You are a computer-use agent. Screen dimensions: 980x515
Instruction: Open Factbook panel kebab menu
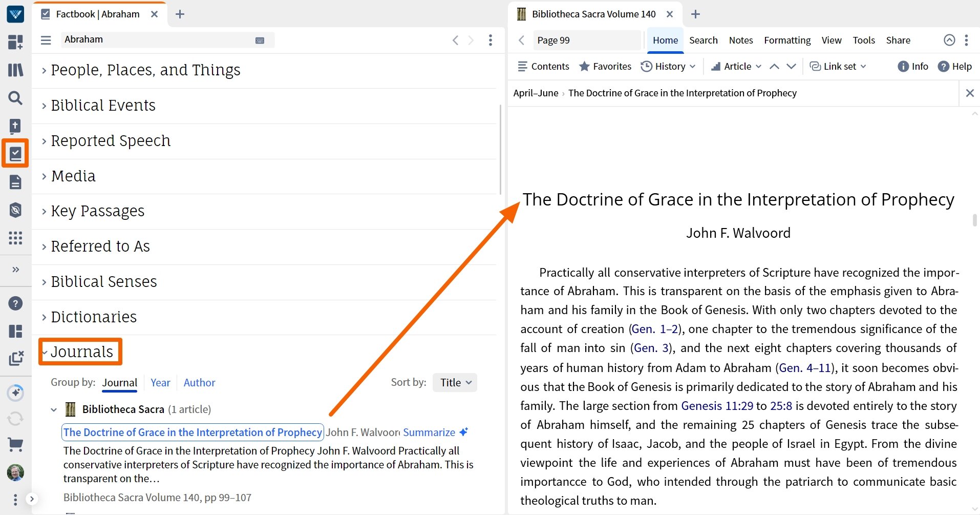click(491, 40)
